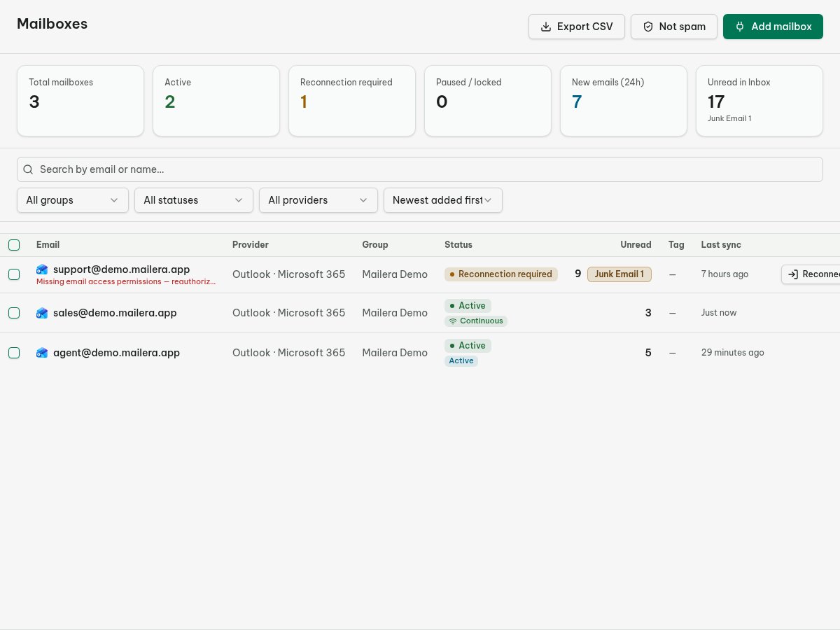Click the blue Active sub-badge in agent row
Image resolution: width=840 pixels, height=630 pixels.
(461, 361)
